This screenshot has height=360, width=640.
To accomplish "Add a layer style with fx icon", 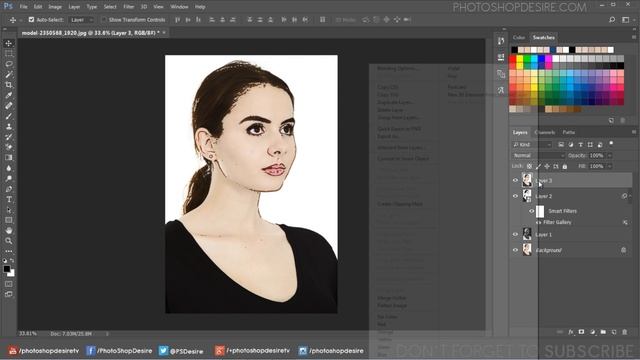I will (571, 332).
